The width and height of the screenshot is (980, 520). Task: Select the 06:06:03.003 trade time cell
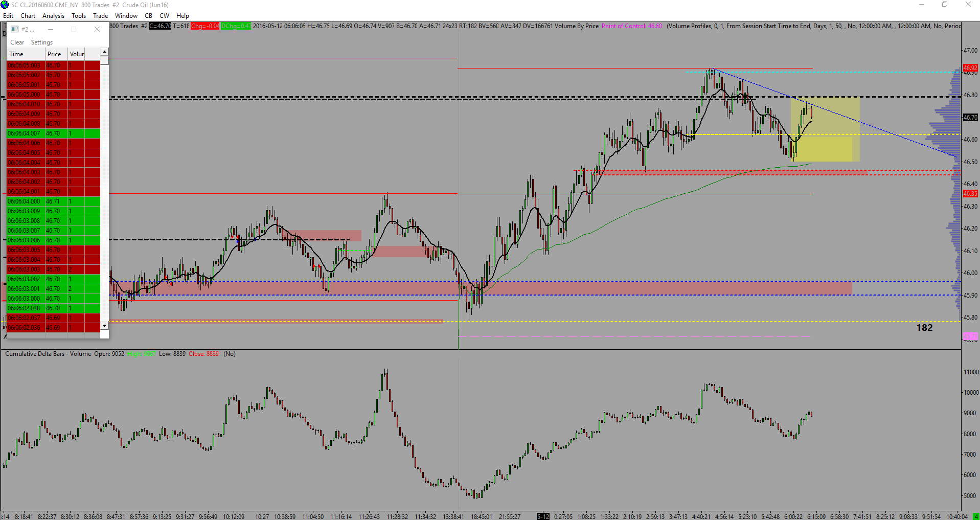26,269
